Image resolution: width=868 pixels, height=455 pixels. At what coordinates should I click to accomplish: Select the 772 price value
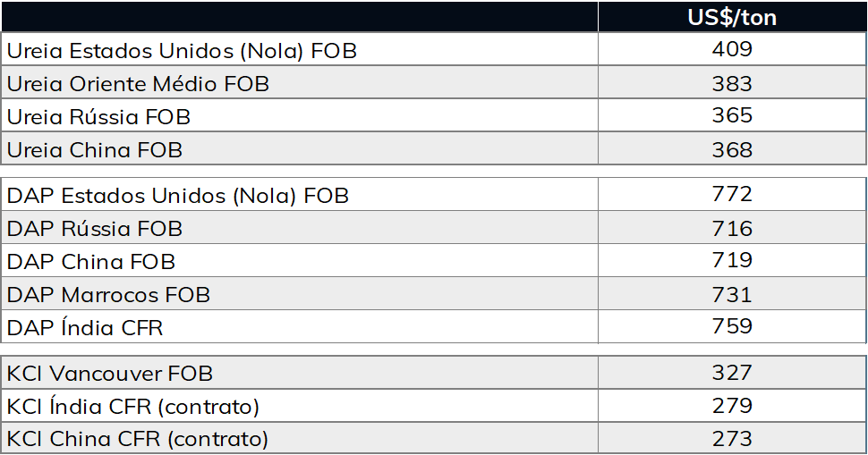(733, 194)
